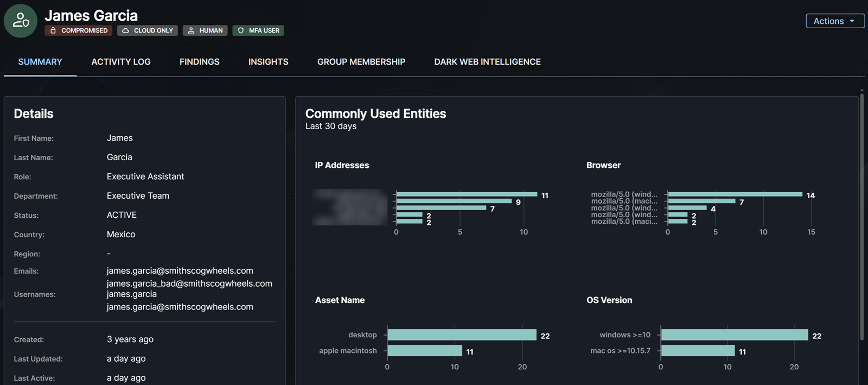Go to the Insights tab
The image size is (868, 385).
(268, 62)
